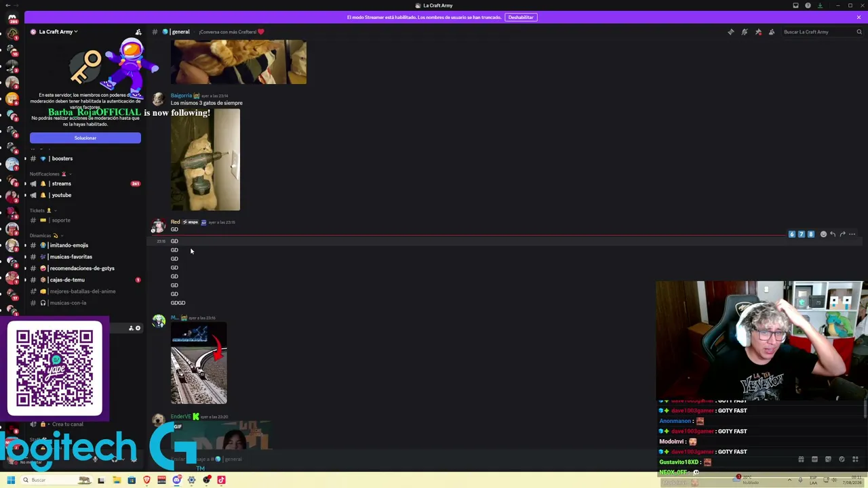Toggle the member list icon in the header
This screenshot has height=488, width=868.
pyautogui.click(x=772, y=32)
